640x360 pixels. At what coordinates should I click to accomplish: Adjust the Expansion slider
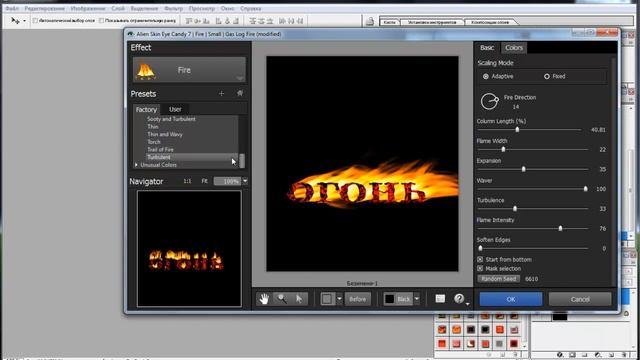(524, 169)
